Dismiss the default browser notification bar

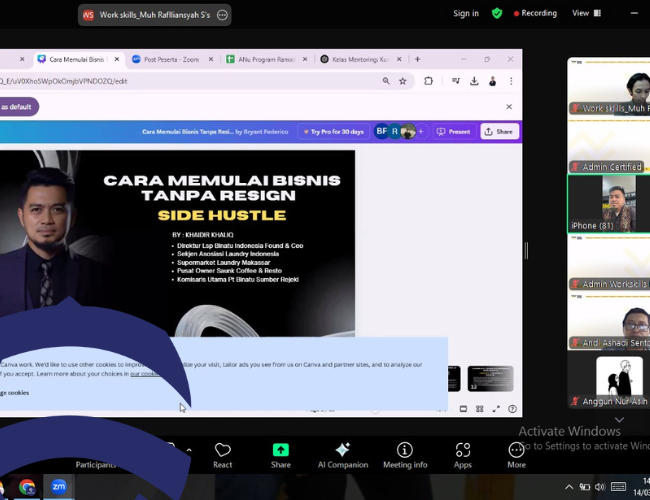pos(509,107)
